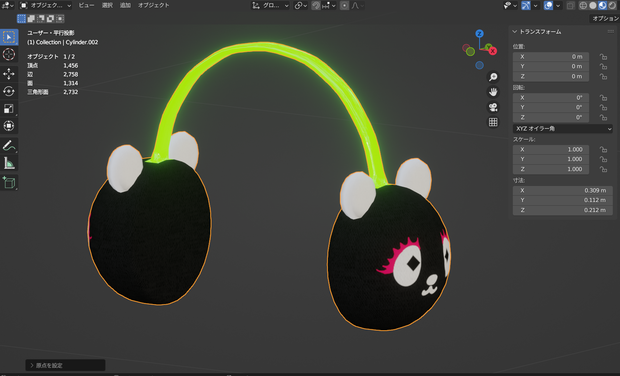The width and height of the screenshot is (620, 376).
Task: Click dimension Y field 0.112 m
Action: (563, 200)
